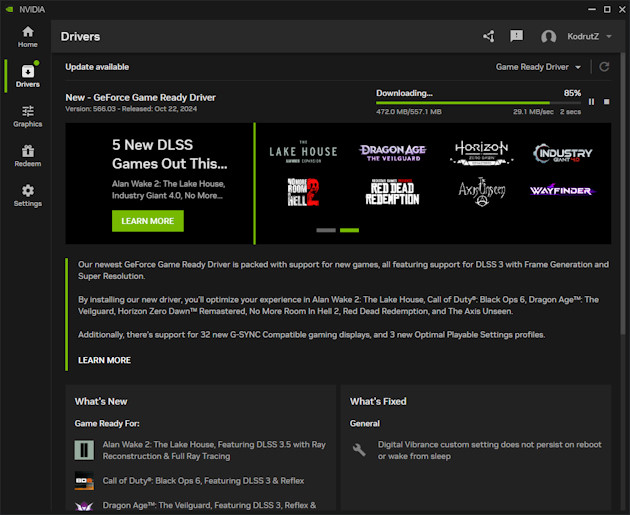Click the Alan Wake 2 Lake House entry text

pos(214,450)
